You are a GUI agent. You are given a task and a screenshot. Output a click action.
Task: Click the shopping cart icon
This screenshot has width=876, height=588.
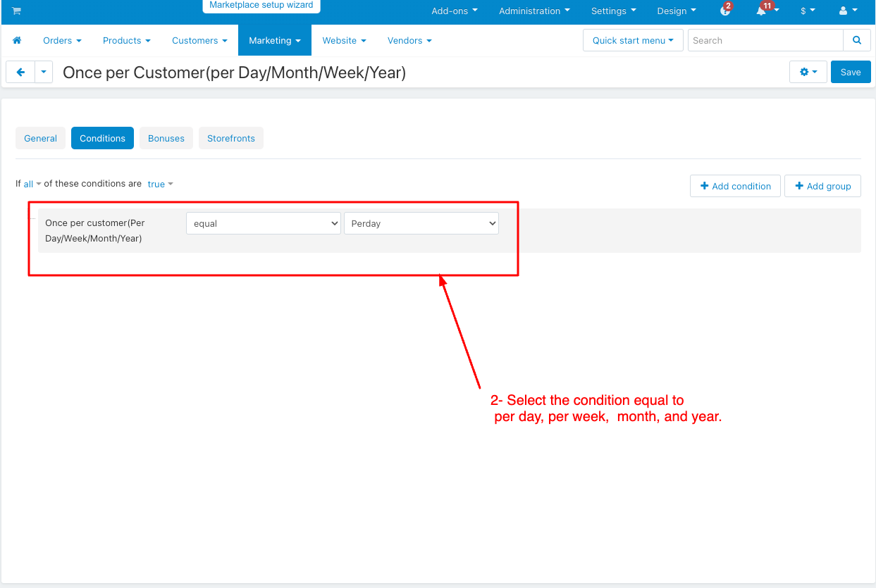[x=16, y=11]
